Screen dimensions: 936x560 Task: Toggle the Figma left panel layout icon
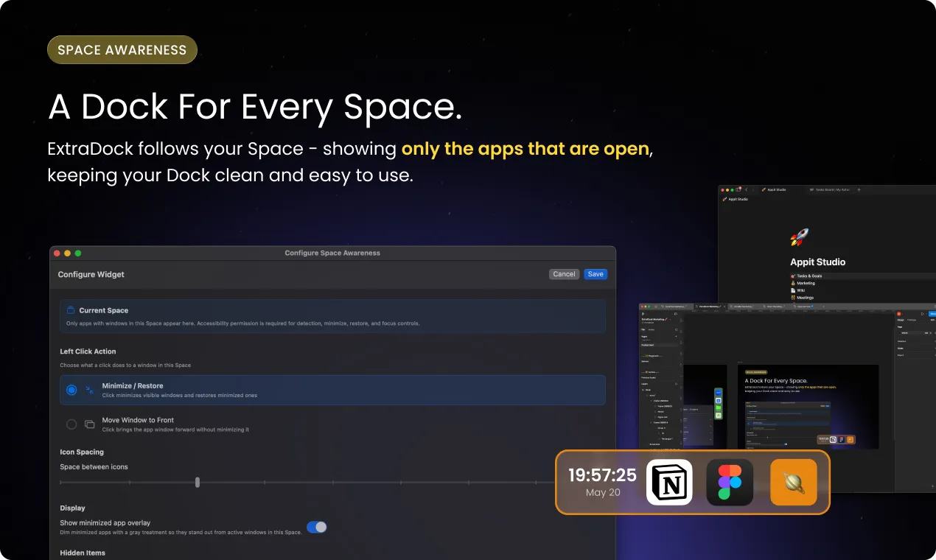tap(676, 314)
